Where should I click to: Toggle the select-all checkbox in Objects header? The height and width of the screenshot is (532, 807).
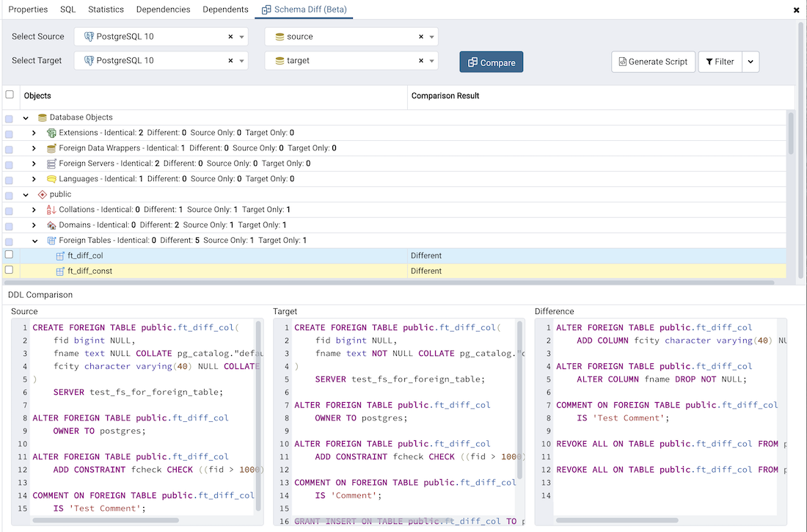pyautogui.click(x=10, y=95)
